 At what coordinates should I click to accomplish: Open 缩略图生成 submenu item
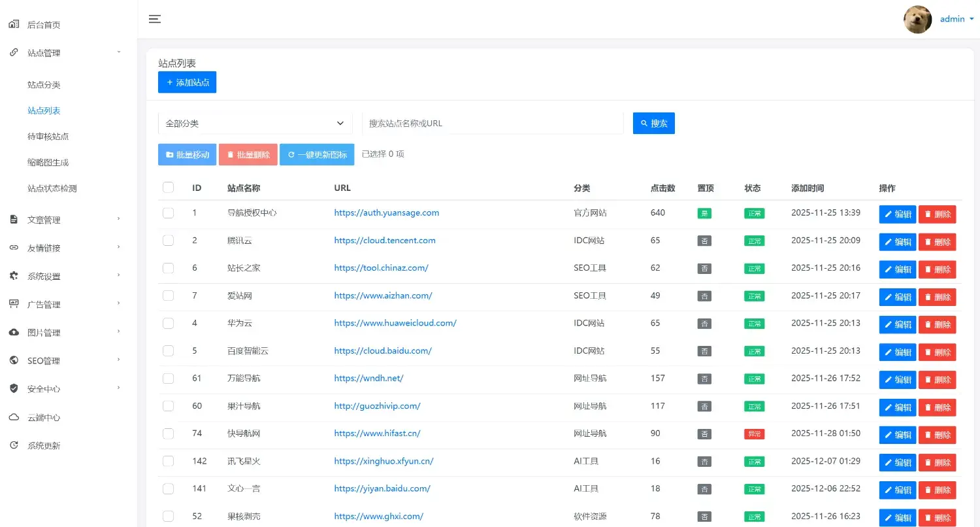click(48, 162)
